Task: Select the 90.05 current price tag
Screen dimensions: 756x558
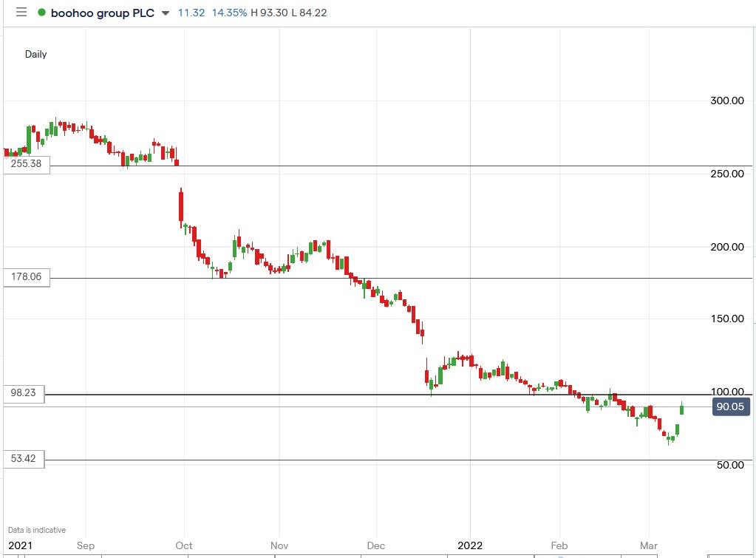Action: (x=729, y=406)
